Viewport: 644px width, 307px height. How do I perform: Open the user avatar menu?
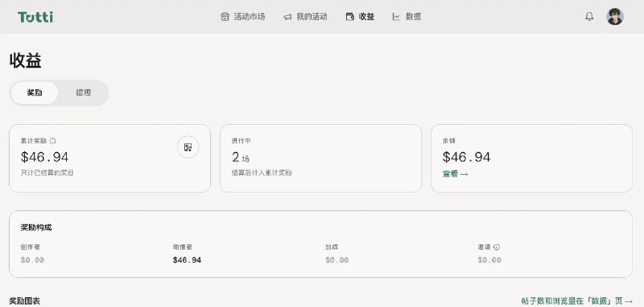pyautogui.click(x=615, y=17)
